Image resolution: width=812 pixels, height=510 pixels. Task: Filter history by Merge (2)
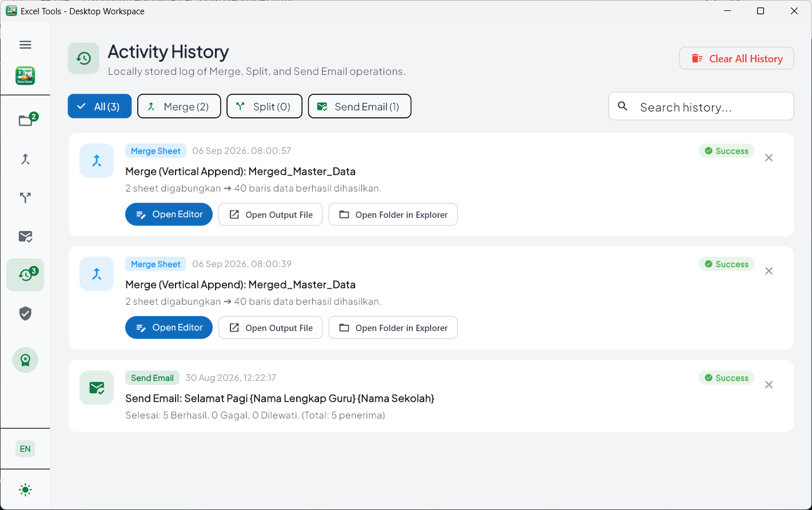179,106
